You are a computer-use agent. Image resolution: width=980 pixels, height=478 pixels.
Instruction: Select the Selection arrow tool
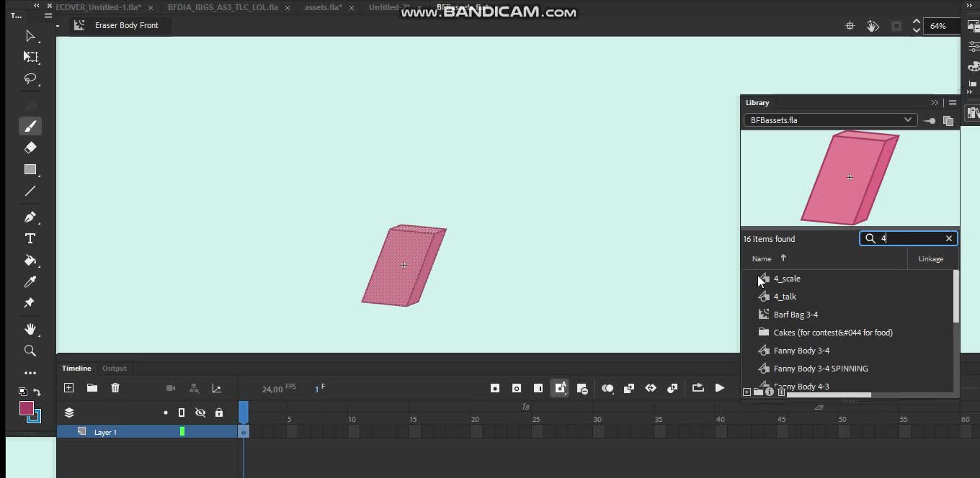pyautogui.click(x=30, y=36)
